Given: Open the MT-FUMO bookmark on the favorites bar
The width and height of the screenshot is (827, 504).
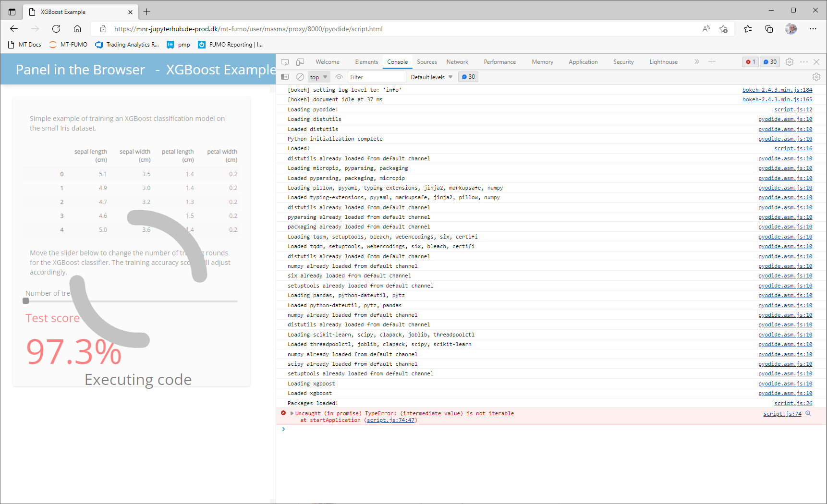Looking at the screenshot, I should pyautogui.click(x=68, y=44).
